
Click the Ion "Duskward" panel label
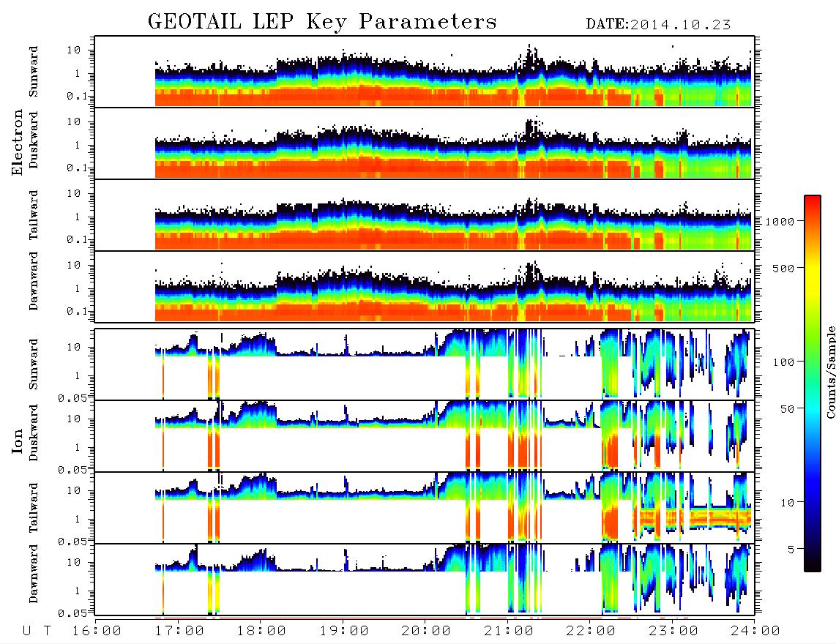(x=34, y=433)
